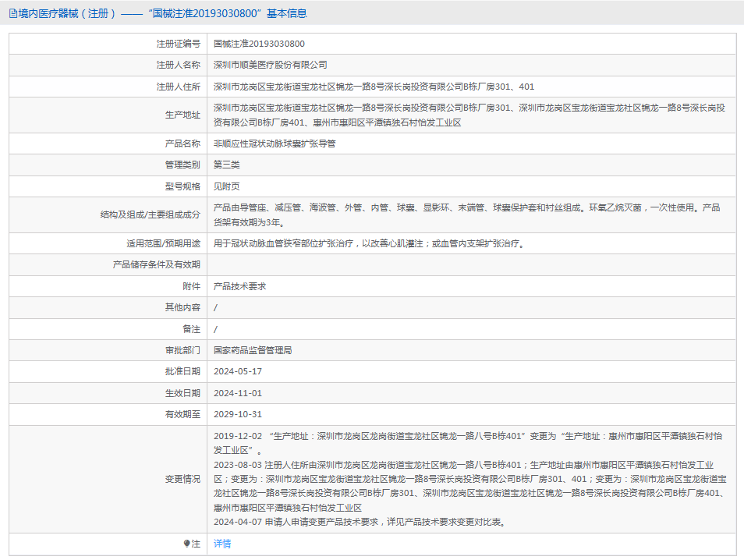Click the 2024-04-07 change record text

(x=360, y=522)
